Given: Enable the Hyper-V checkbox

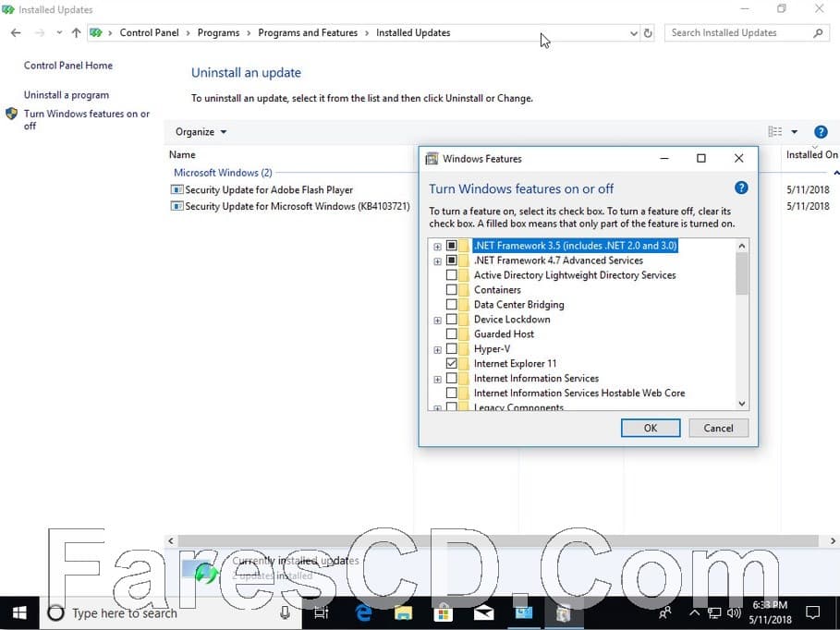Looking at the screenshot, I should point(452,349).
